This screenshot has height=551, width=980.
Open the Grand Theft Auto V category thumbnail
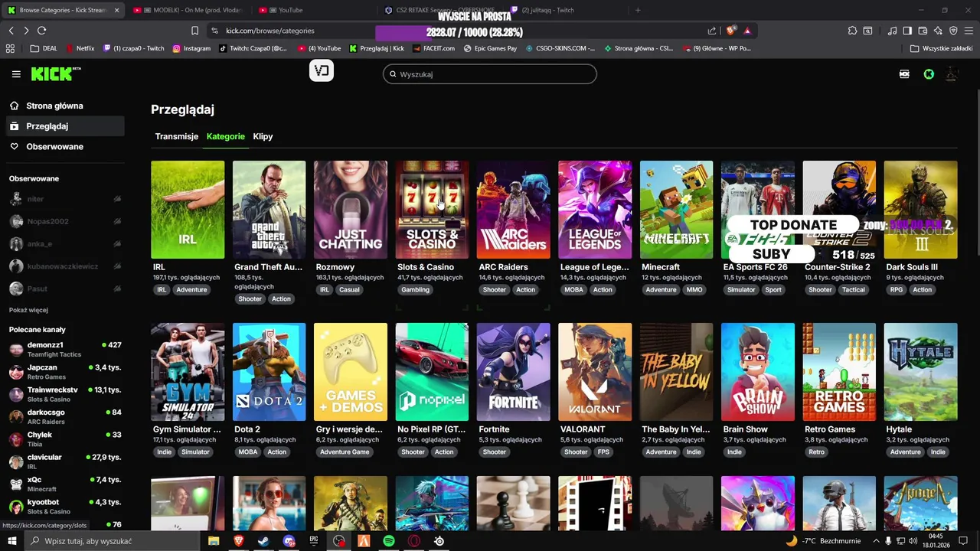269,210
